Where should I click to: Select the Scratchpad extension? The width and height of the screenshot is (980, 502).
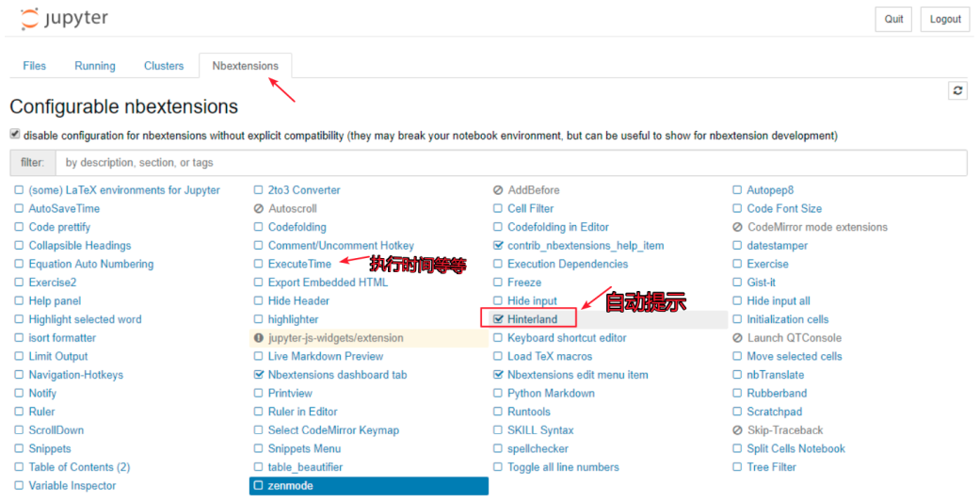775,412
